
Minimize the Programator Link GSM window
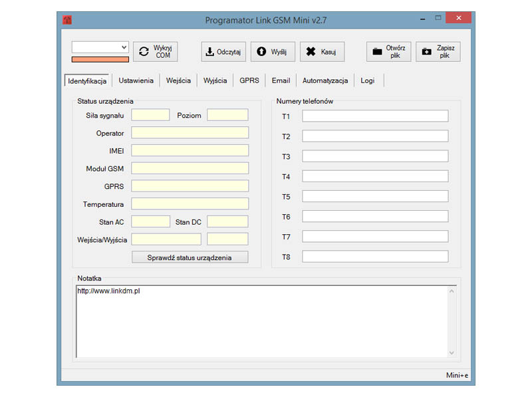pyautogui.click(x=423, y=19)
